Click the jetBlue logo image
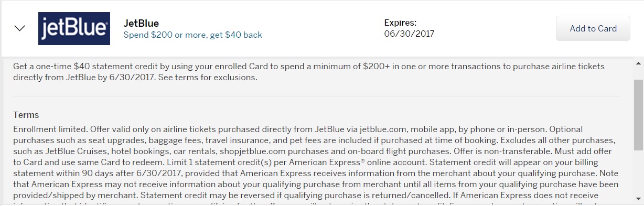Screen dimensions: 644x206 coord(74,28)
